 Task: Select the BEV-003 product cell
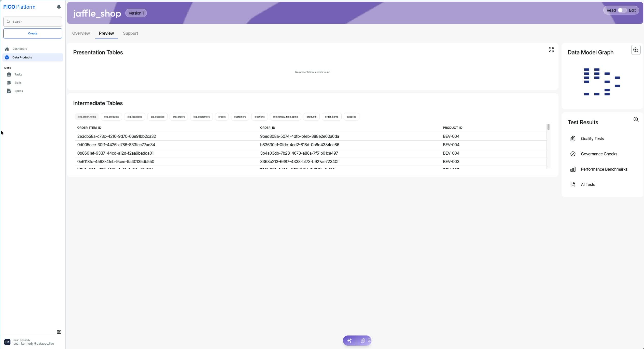(451, 162)
